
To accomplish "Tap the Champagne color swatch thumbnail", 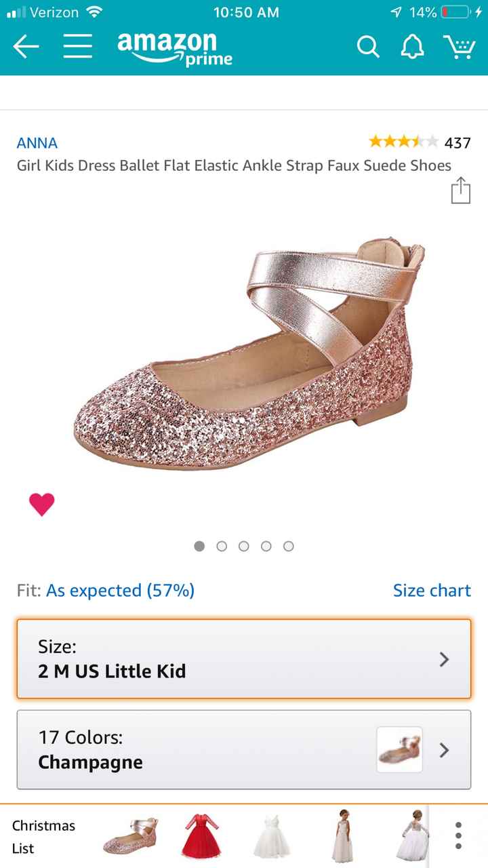I will [x=399, y=749].
